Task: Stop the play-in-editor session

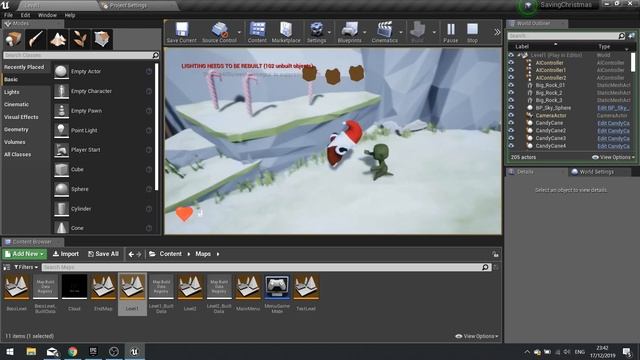Action: point(472,32)
